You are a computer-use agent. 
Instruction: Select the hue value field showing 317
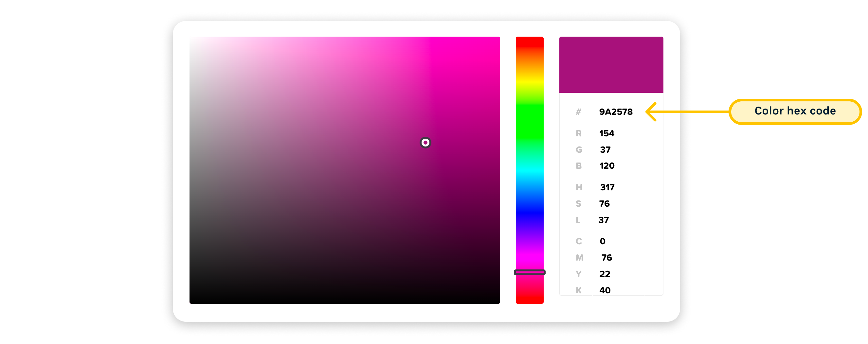607,187
